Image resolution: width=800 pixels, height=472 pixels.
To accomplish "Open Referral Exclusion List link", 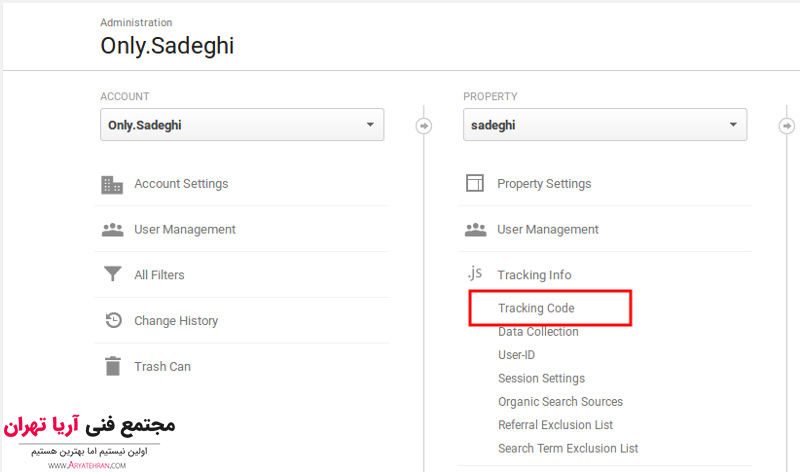I will [x=555, y=425].
